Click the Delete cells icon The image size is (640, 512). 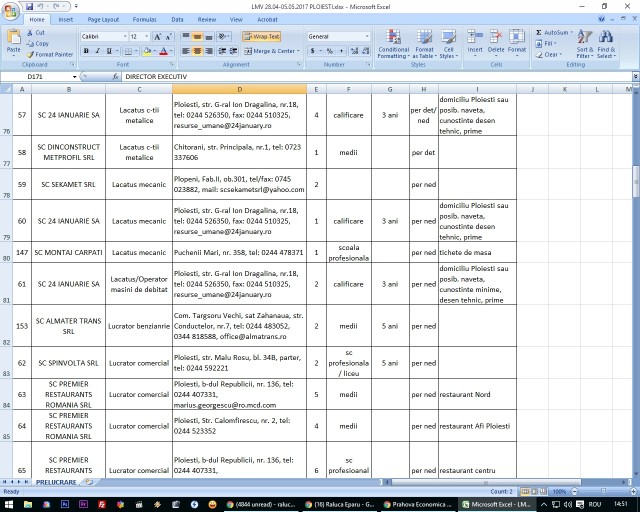click(x=496, y=37)
